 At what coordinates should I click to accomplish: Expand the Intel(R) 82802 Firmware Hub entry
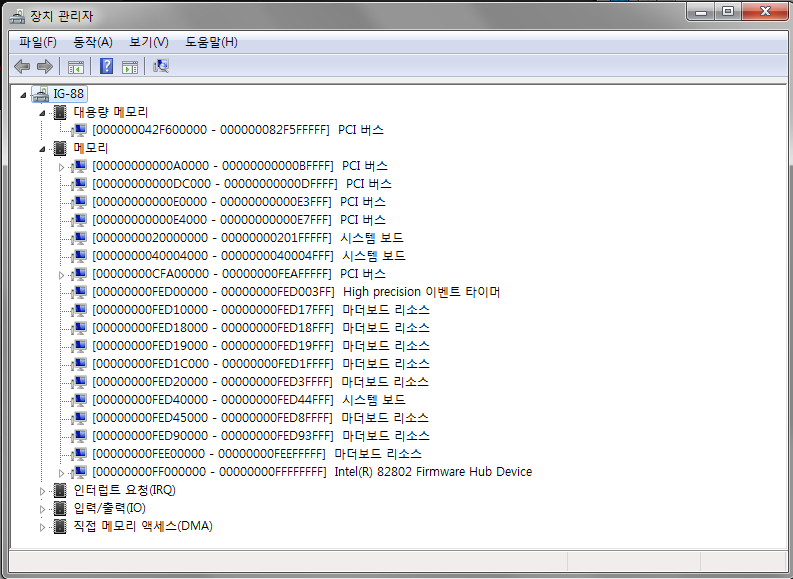point(61,473)
